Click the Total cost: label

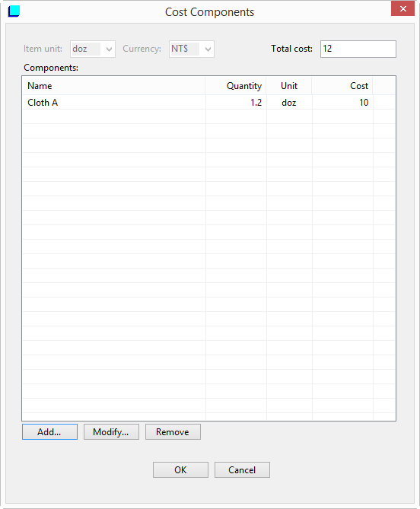291,49
